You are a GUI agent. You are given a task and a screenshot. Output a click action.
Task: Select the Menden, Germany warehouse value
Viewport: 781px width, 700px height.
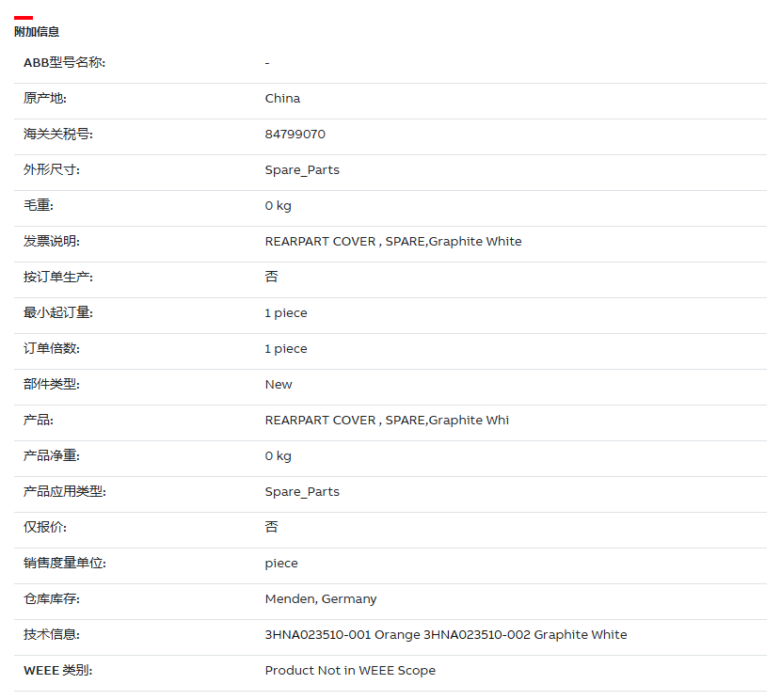[321, 599]
